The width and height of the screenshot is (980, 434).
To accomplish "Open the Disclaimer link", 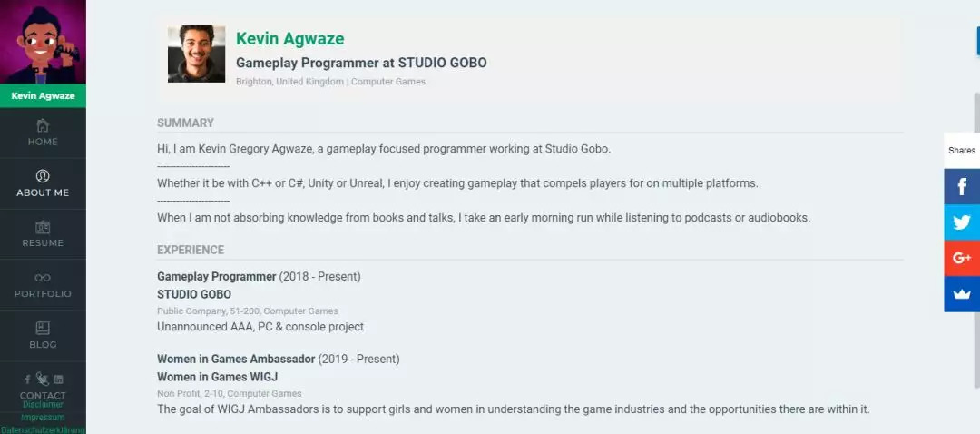I will [43, 405].
